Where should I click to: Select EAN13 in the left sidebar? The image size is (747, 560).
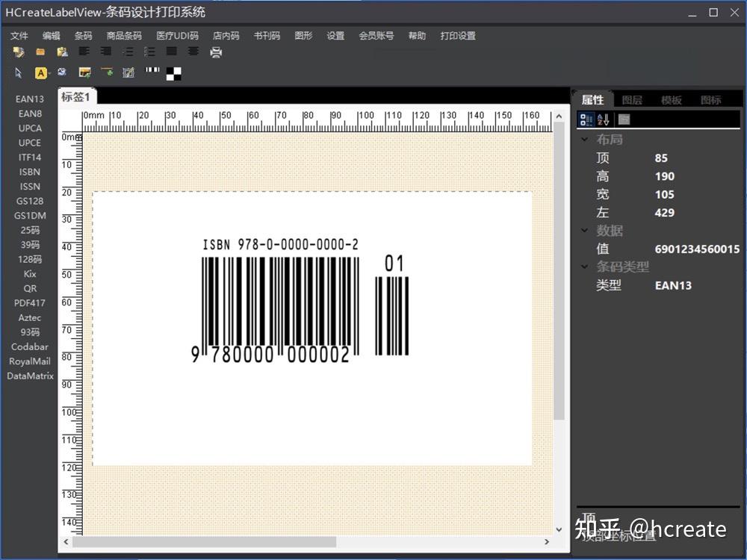point(29,99)
